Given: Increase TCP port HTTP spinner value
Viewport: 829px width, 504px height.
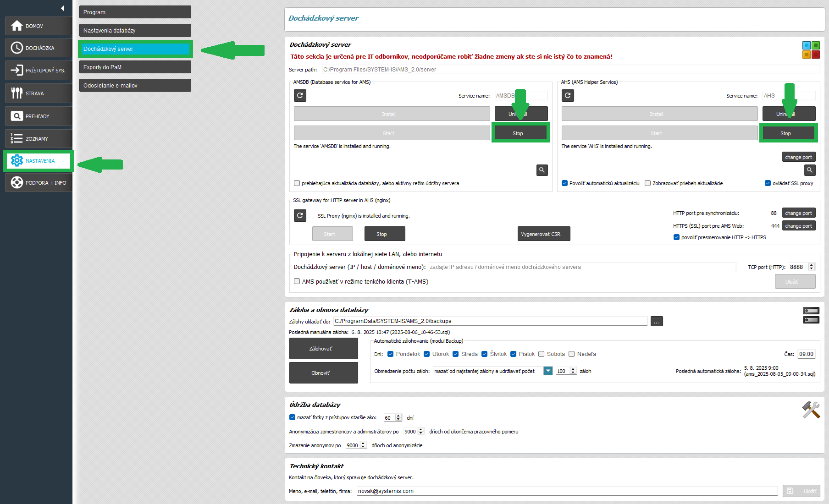Looking at the screenshot, I should coord(812,265).
